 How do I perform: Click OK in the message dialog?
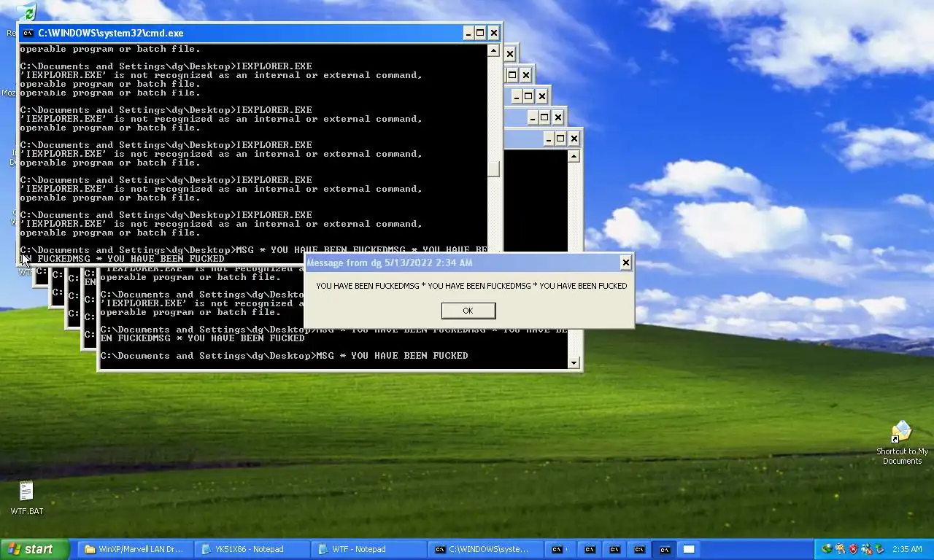468,311
